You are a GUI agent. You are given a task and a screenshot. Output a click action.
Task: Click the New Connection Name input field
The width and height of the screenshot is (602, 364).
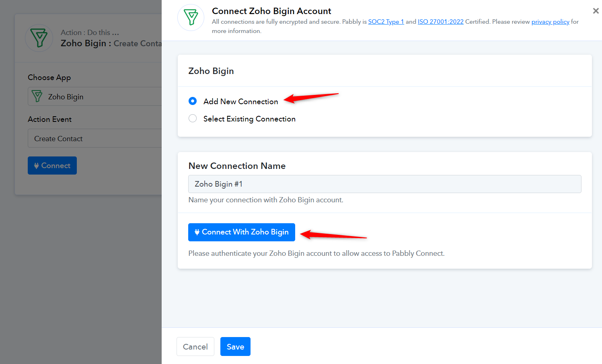click(385, 184)
